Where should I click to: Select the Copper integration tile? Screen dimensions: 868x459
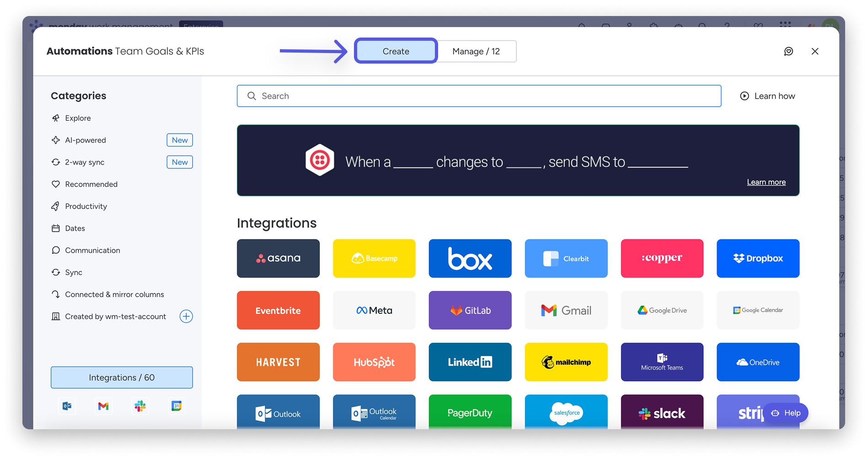tap(662, 259)
